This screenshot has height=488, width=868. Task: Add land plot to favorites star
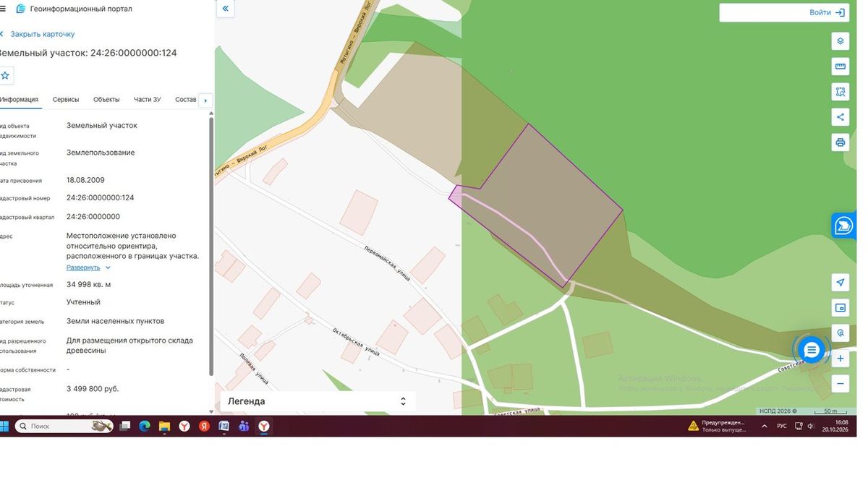5,75
